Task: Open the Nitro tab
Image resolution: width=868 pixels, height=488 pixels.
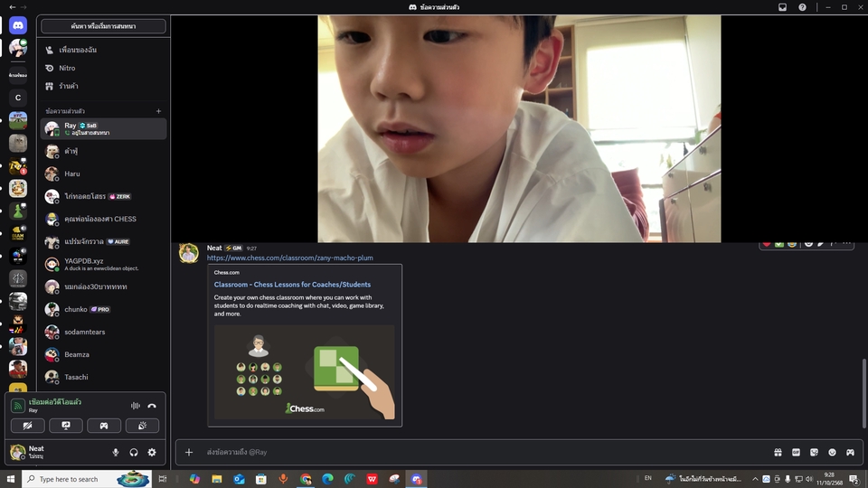Action: point(67,68)
